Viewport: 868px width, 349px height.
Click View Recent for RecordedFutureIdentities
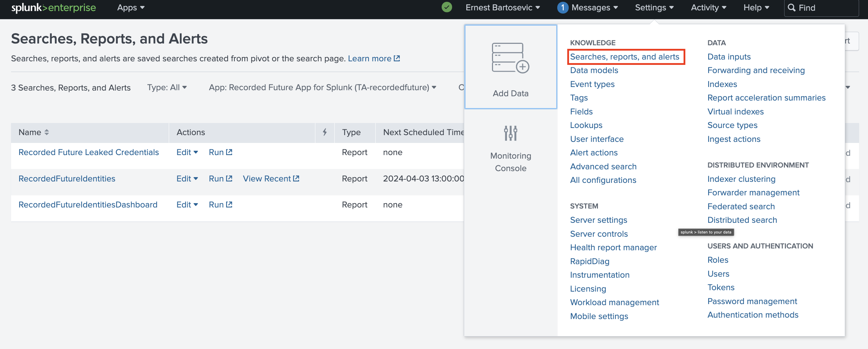click(x=271, y=179)
